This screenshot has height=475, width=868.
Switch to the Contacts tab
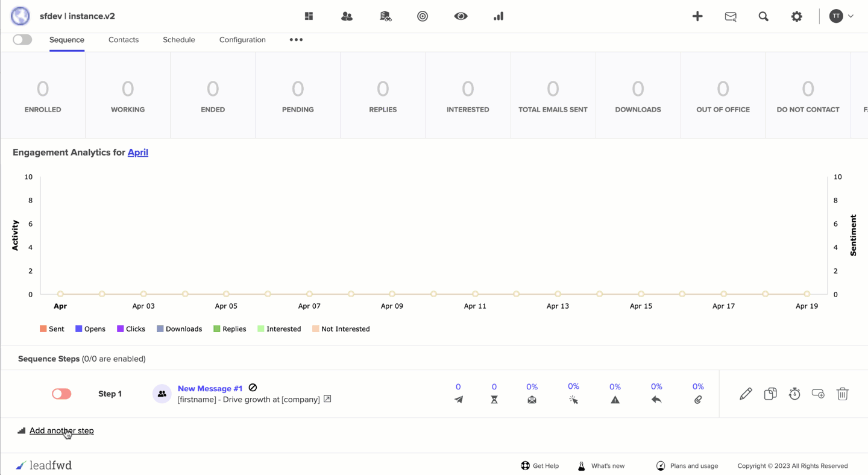(x=124, y=40)
